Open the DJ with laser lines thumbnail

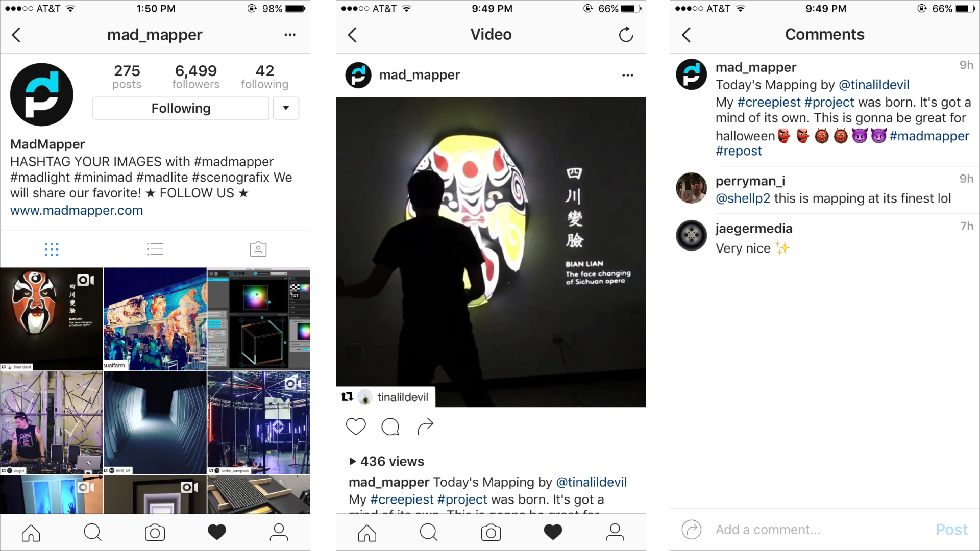[x=51, y=422]
